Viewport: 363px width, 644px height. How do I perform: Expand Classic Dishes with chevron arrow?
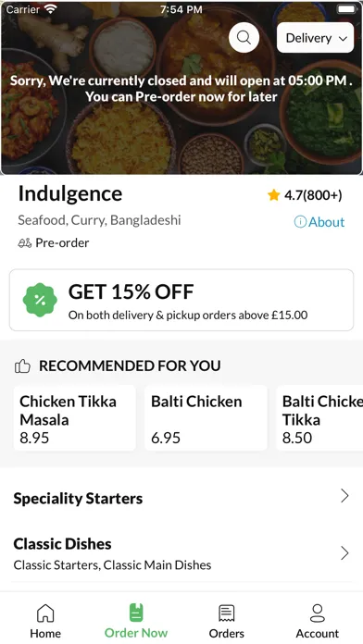344,553
